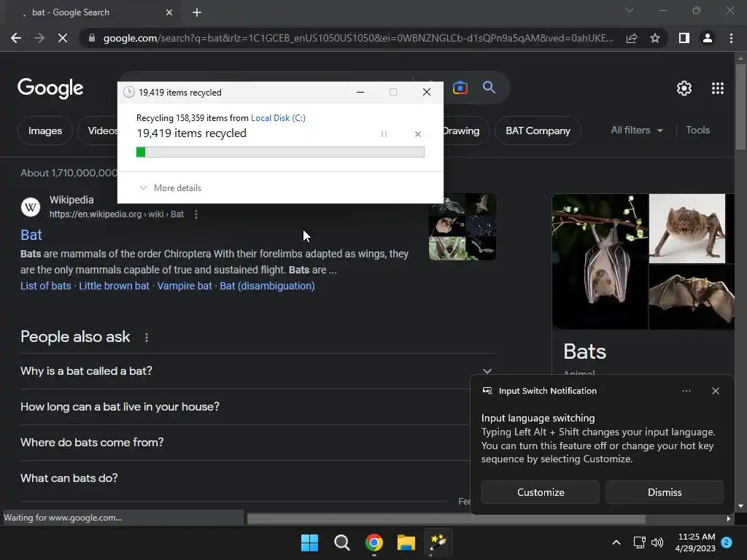Click the Google logo
This screenshot has height=560, width=747.
coord(50,88)
